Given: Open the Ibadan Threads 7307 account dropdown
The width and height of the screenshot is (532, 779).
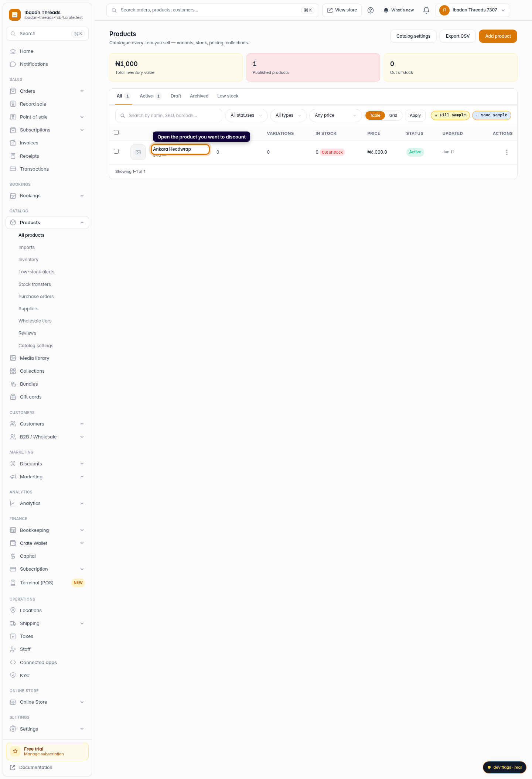Looking at the screenshot, I should pos(473,10).
